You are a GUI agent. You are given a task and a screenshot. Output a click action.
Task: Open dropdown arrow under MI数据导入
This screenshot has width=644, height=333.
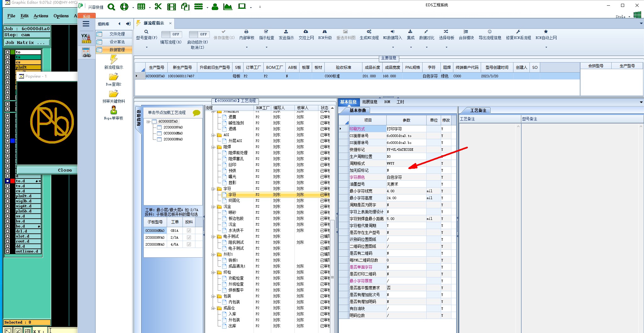click(393, 47)
